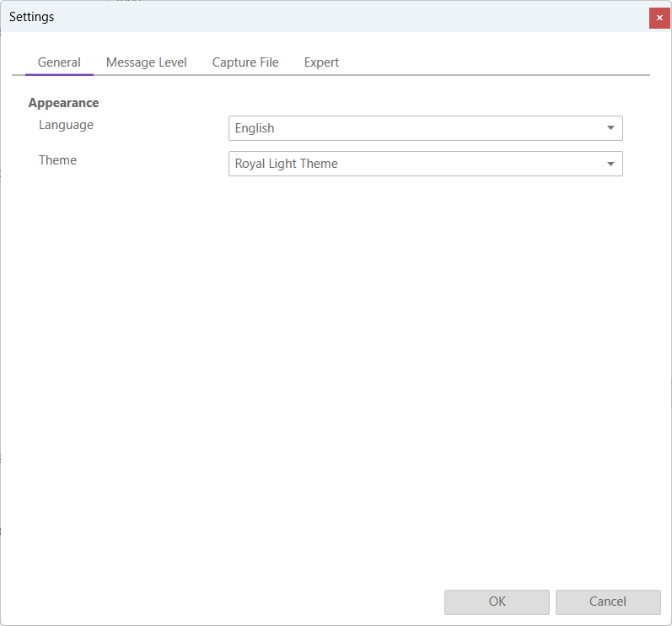
Task: Click the empty footer area left of OK
Action: coord(228,602)
